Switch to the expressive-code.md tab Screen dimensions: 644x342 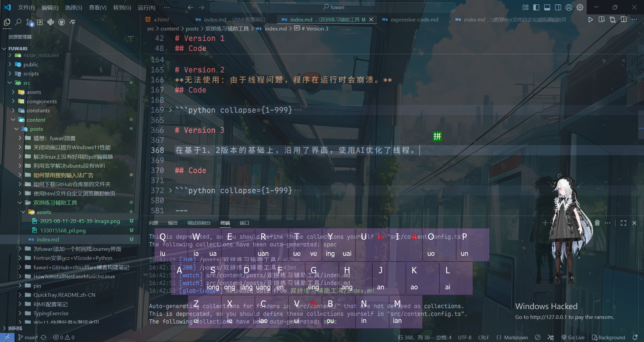(414, 20)
